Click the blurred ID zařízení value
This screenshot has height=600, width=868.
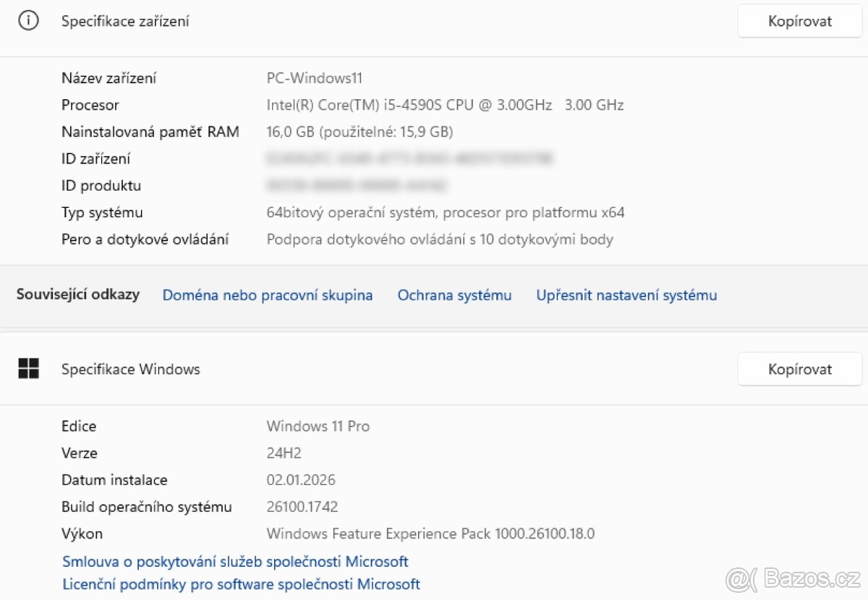410,158
